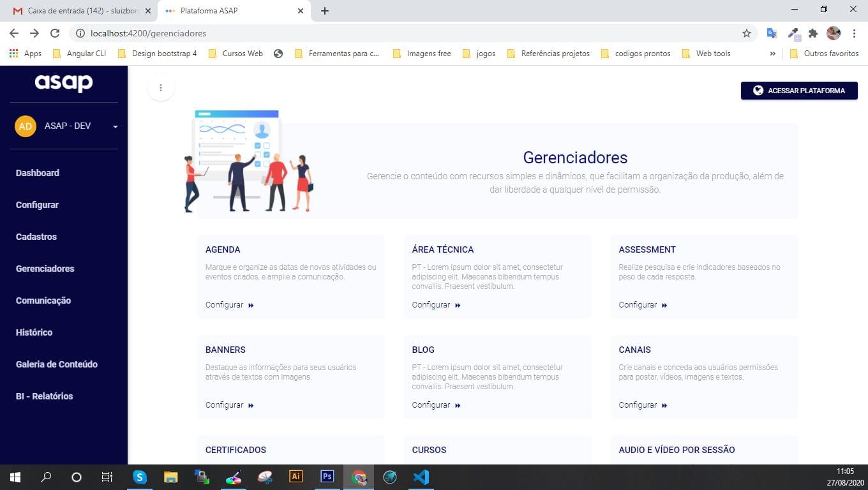Open Chrome three-dot menu
Image resolution: width=868 pixels, height=490 pixels.
[x=854, y=33]
